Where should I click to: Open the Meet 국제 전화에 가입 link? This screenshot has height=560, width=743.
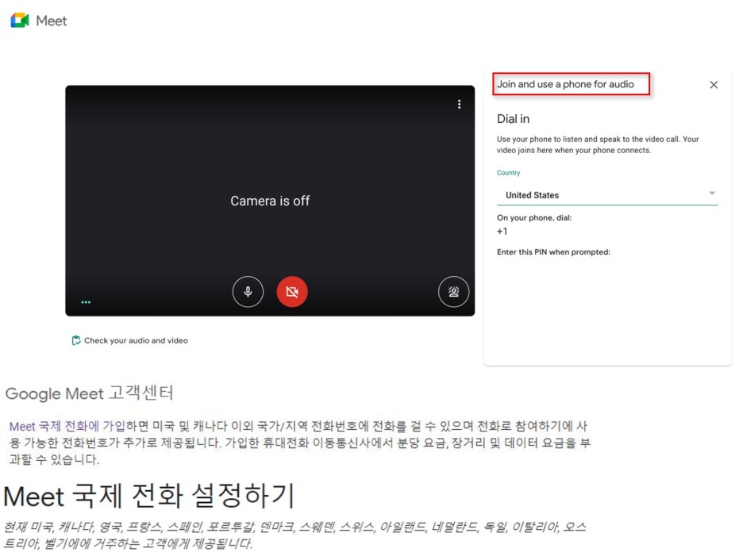[67, 426]
